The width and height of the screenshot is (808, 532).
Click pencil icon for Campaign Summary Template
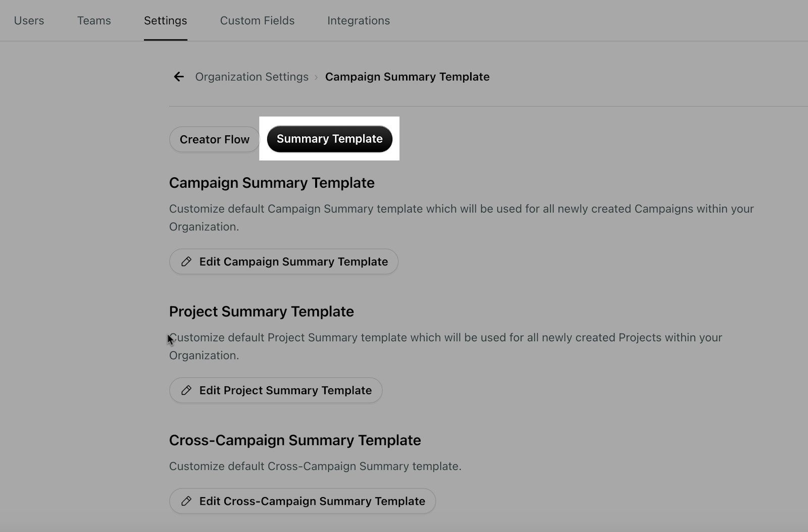point(186,261)
